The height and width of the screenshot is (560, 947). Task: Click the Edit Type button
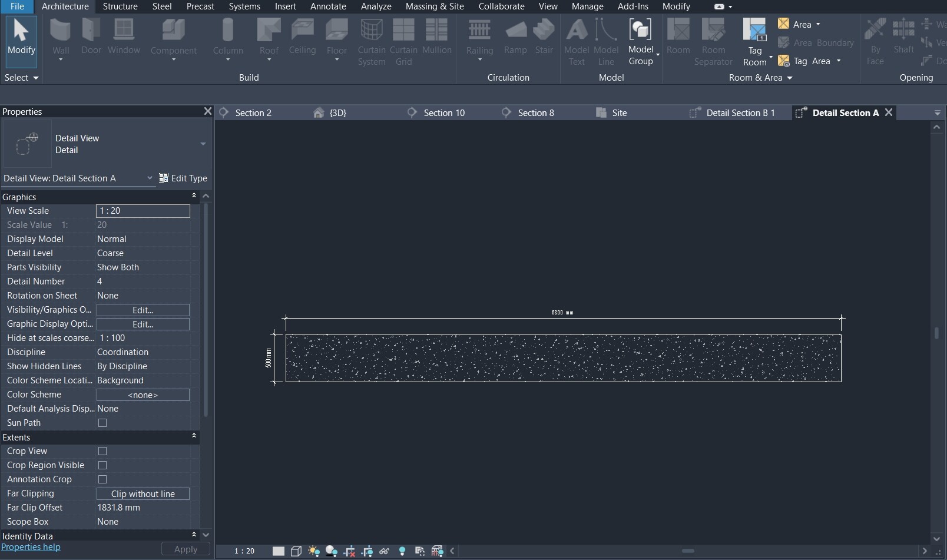183,178
